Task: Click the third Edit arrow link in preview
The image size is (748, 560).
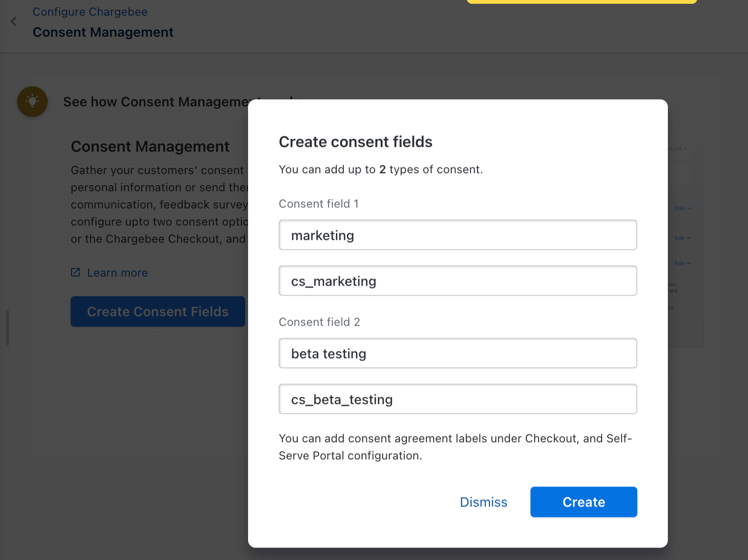Action: (x=682, y=263)
